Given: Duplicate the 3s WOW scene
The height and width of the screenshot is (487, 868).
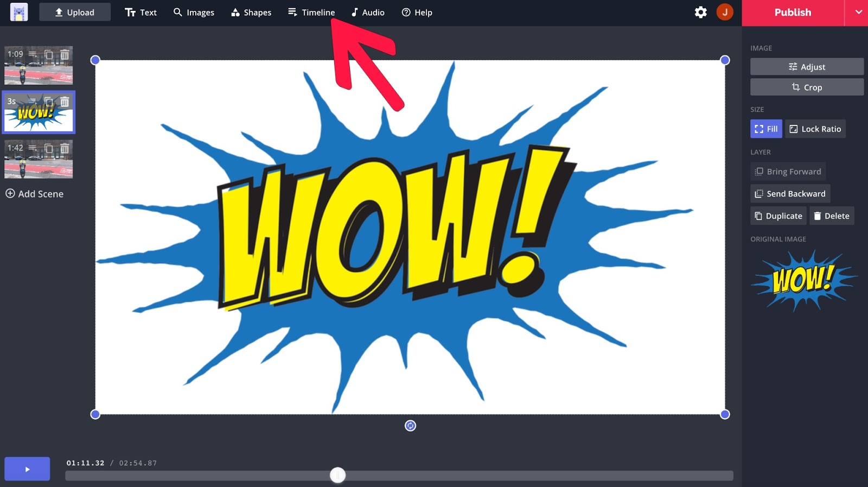Looking at the screenshot, I should tap(49, 101).
